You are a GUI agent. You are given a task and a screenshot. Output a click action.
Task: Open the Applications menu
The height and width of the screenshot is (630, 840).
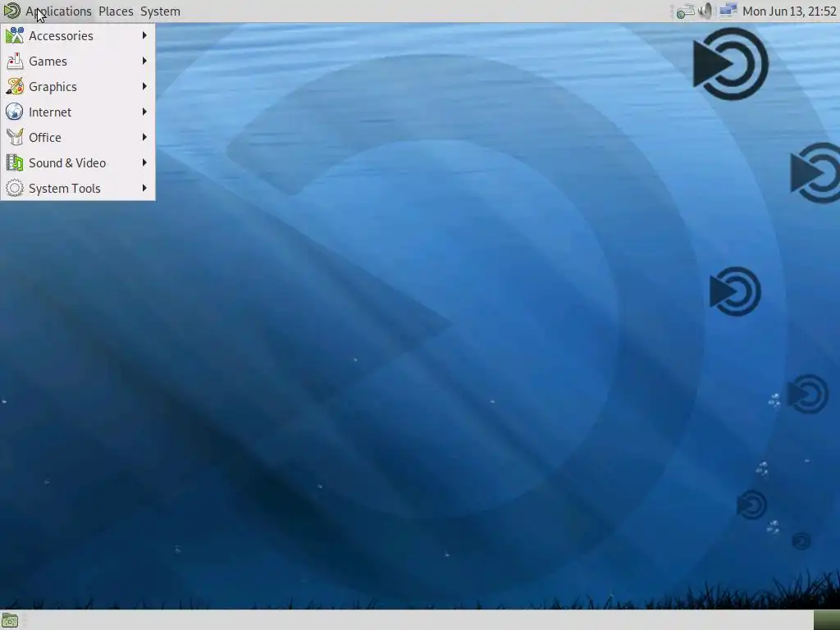point(58,11)
